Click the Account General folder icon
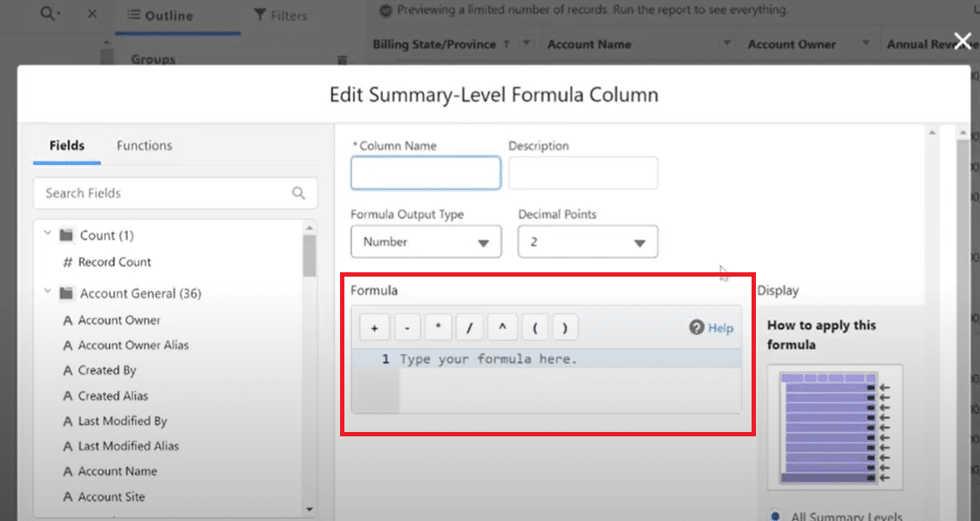The width and height of the screenshot is (980, 521). [66, 292]
